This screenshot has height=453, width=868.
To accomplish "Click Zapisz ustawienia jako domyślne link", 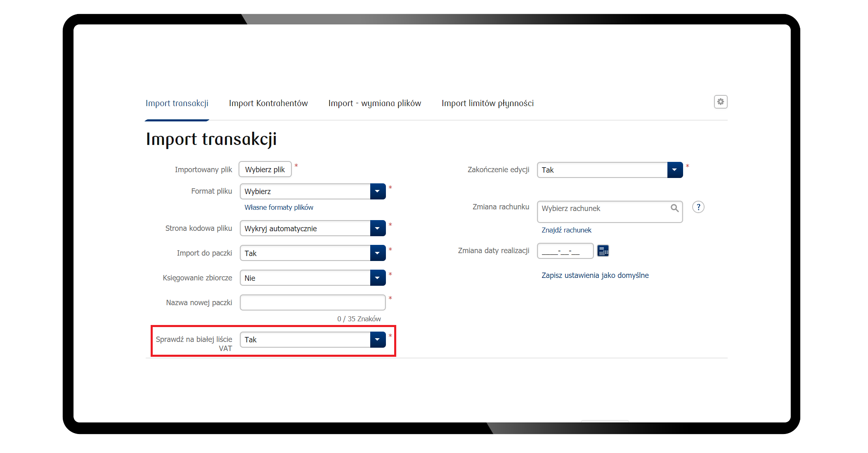I will click(595, 275).
